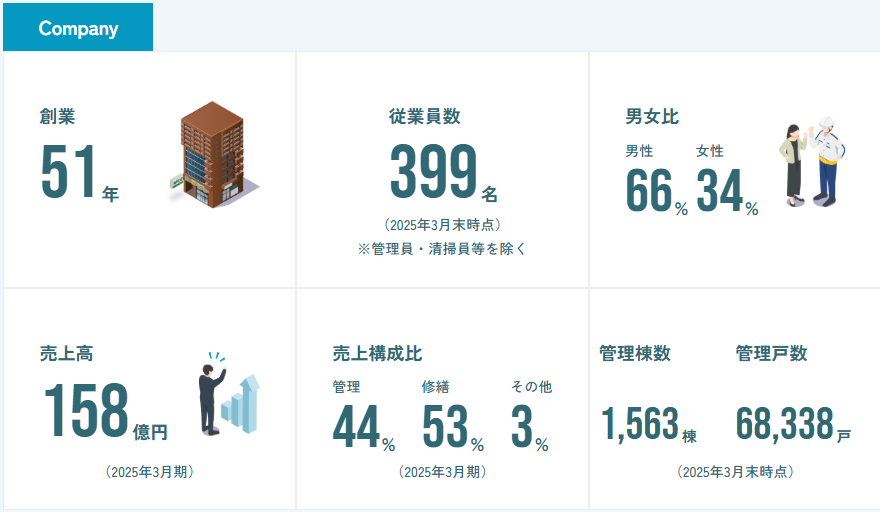Viewport: 880px width, 512px height.
Task: Click the 管理 44% value
Action: click(363, 427)
